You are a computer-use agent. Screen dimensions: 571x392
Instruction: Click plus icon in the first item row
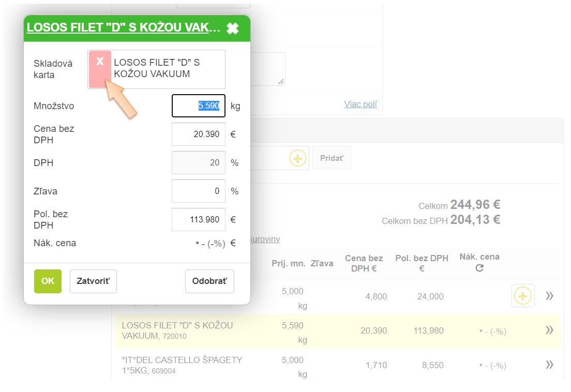coord(523,296)
